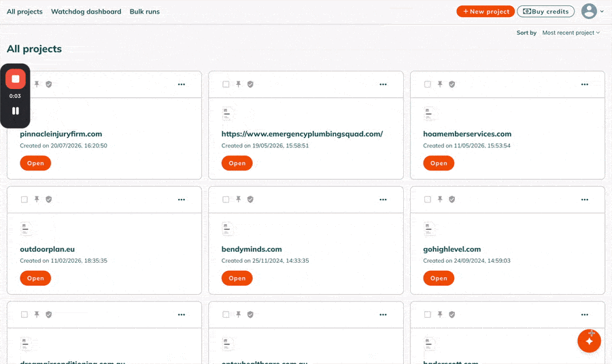The height and width of the screenshot is (364, 612).
Task: Expand account menu chevron
Action: tap(602, 12)
